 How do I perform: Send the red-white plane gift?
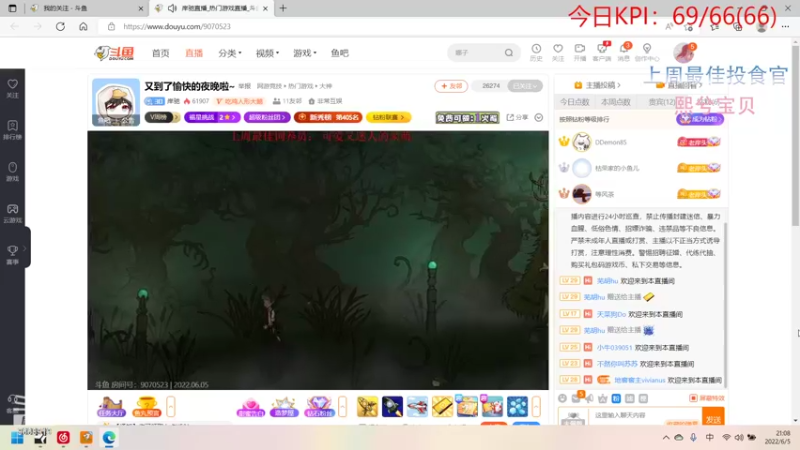click(417, 407)
